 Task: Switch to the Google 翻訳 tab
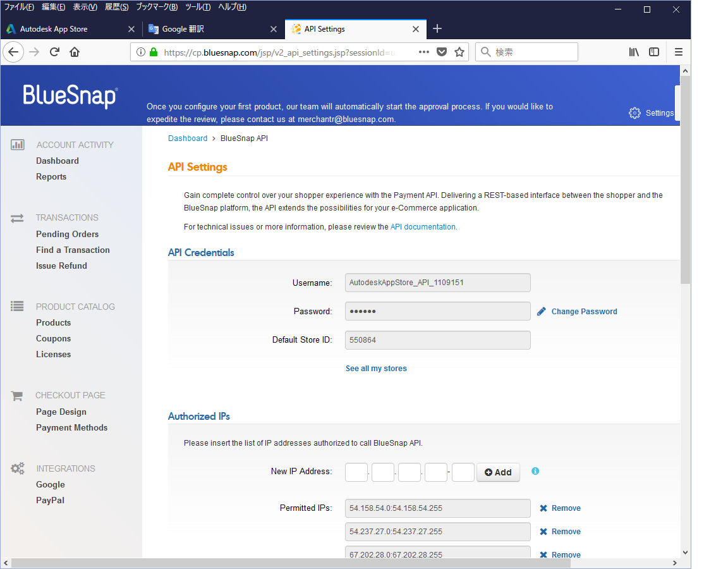point(212,29)
